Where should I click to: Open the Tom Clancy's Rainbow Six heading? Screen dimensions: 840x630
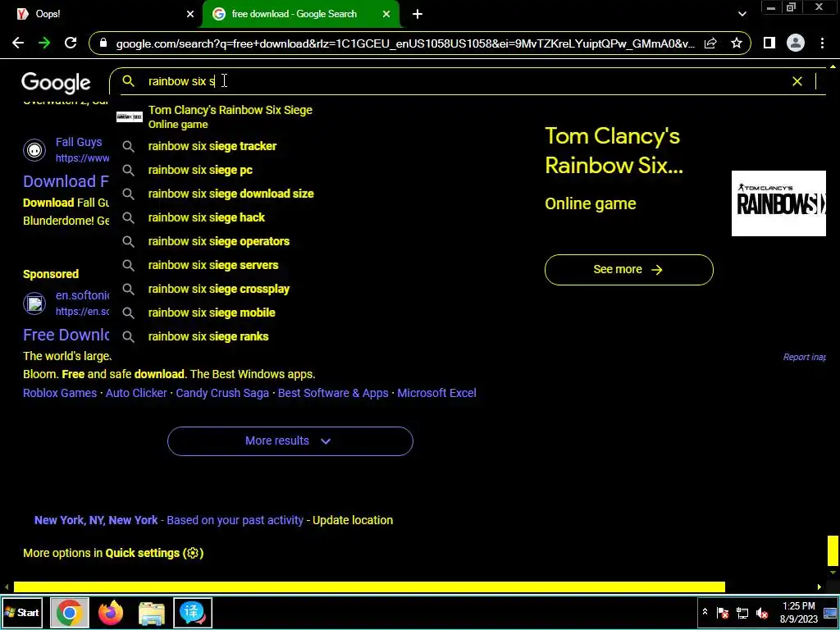tap(614, 151)
